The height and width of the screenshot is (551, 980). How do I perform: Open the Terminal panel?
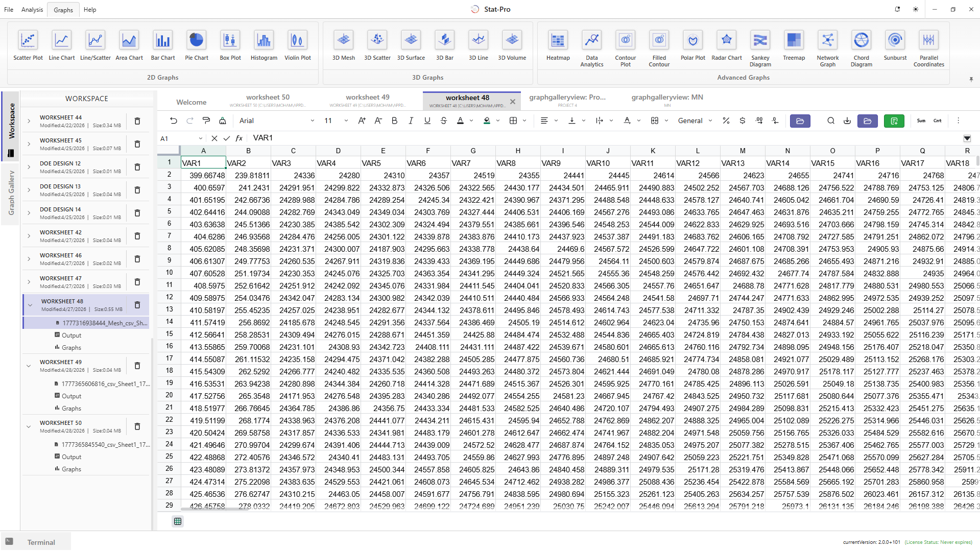(x=36, y=542)
